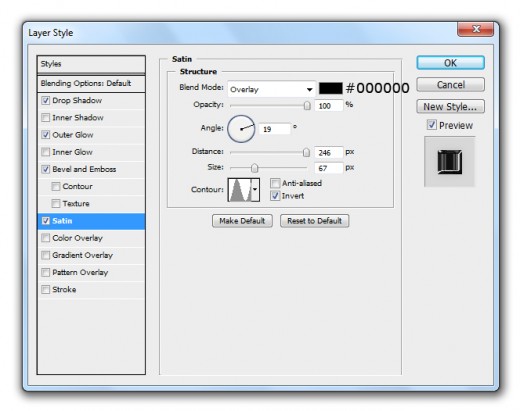Click the Angle dial control
520x411 pixels.
(x=241, y=129)
